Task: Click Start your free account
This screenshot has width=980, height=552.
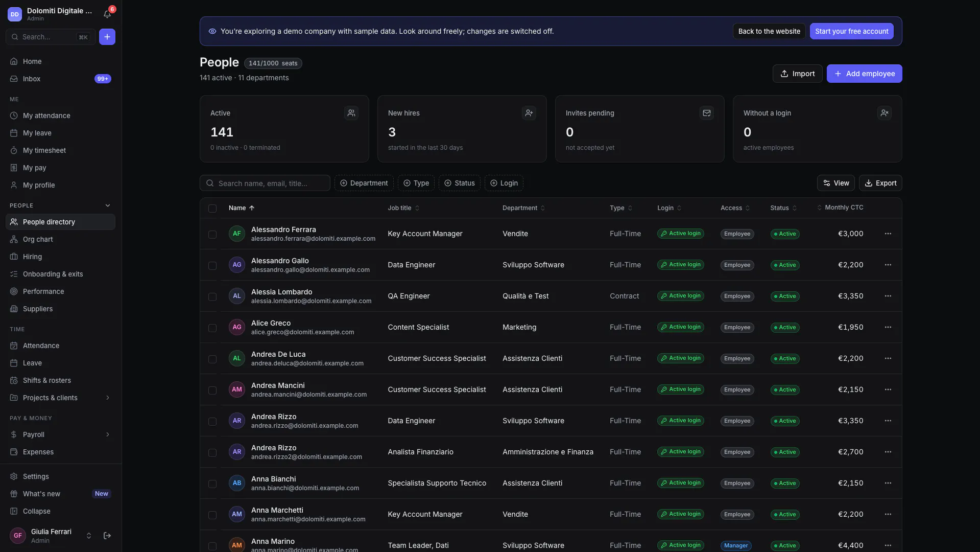Action: tap(851, 31)
